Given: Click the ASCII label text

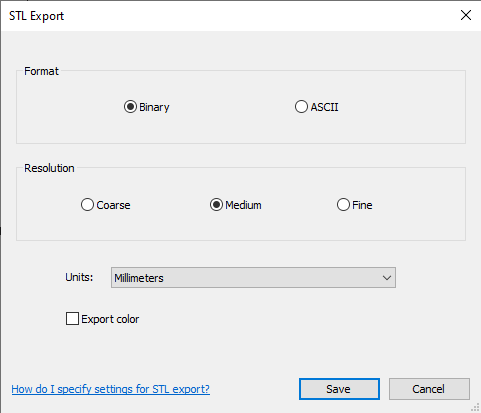Looking at the screenshot, I should tap(325, 107).
